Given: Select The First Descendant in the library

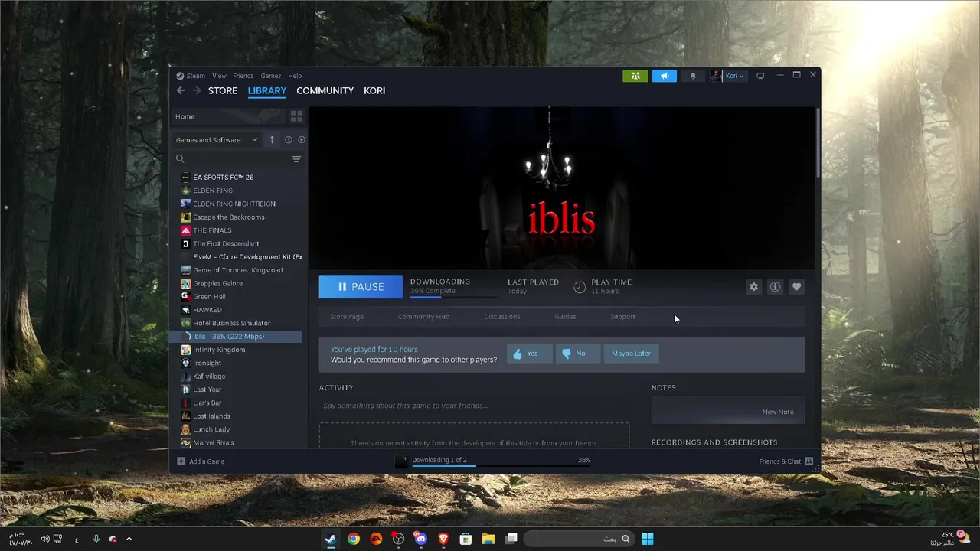Looking at the screenshot, I should [236, 243].
